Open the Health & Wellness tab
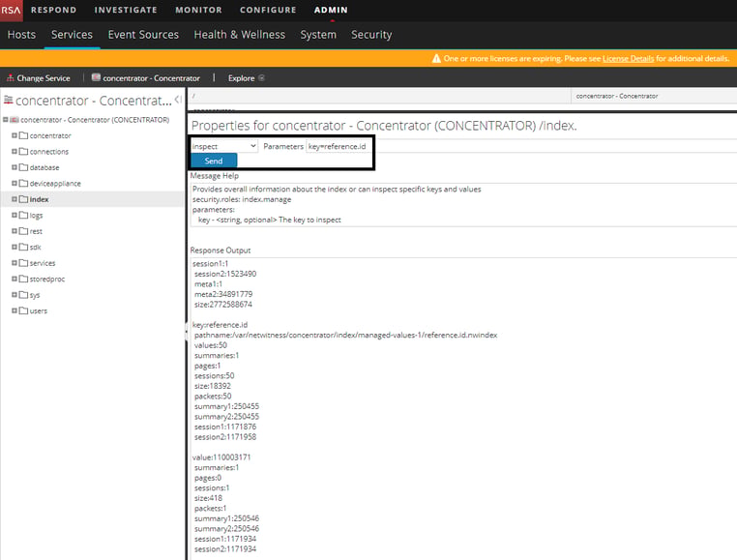Screen dimensions: 737x560 [239, 35]
